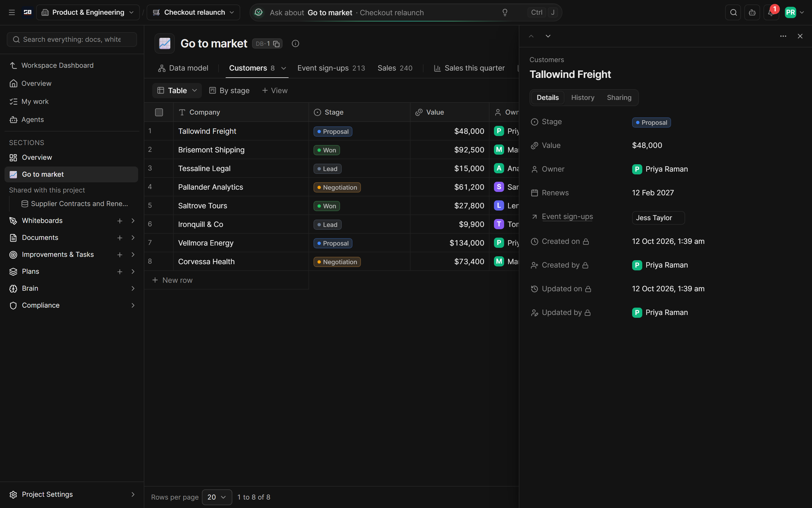
Task: Click the Negotiation badge for Pallander Analytics
Action: [337, 187]
